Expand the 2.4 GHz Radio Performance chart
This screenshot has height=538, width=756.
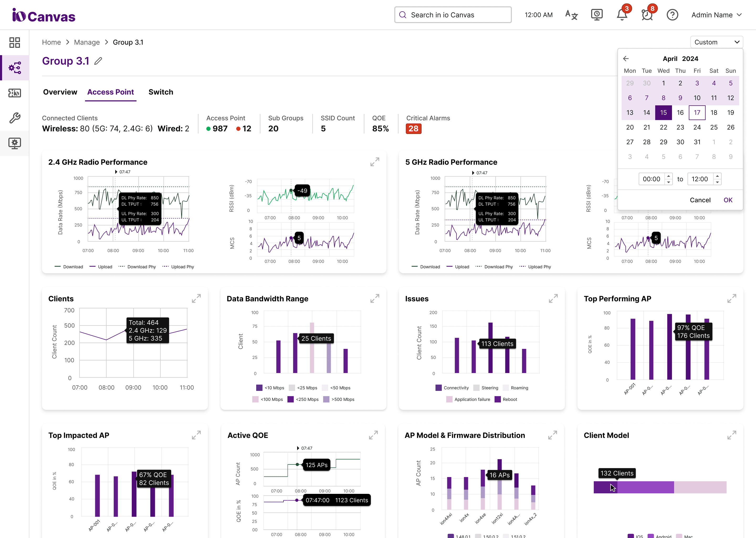(x=375, y=162)
